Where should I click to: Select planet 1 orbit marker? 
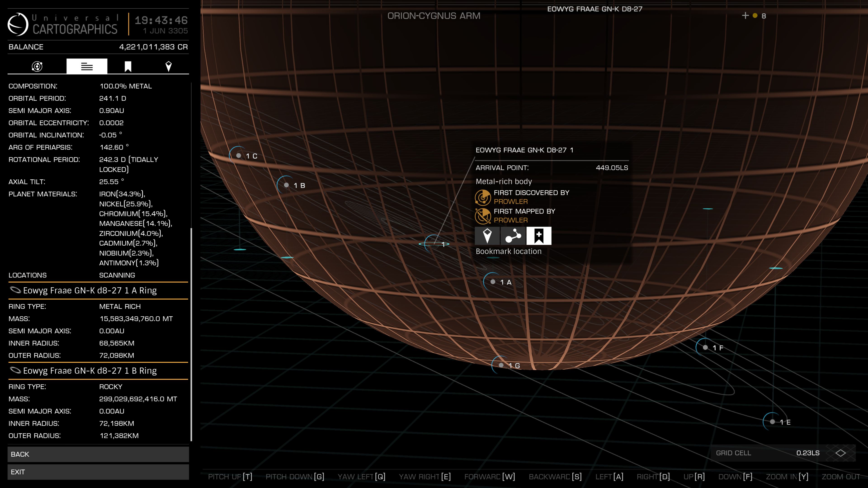434,244
